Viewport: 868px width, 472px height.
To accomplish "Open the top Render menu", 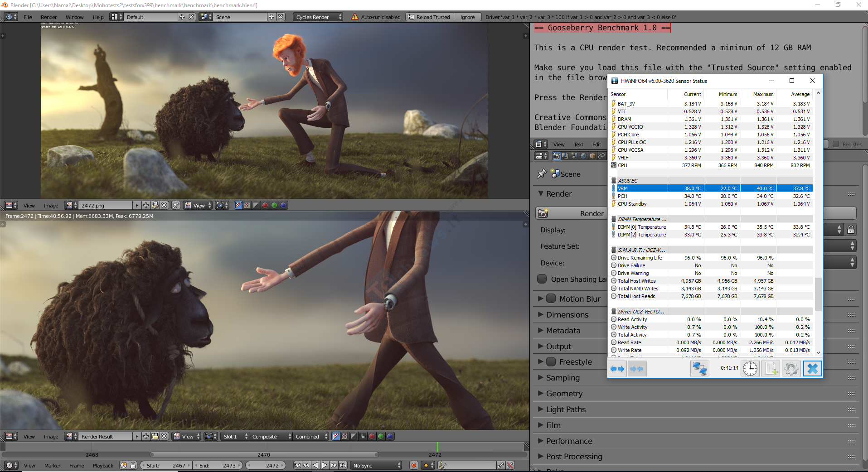I will [x=49, y=17].
